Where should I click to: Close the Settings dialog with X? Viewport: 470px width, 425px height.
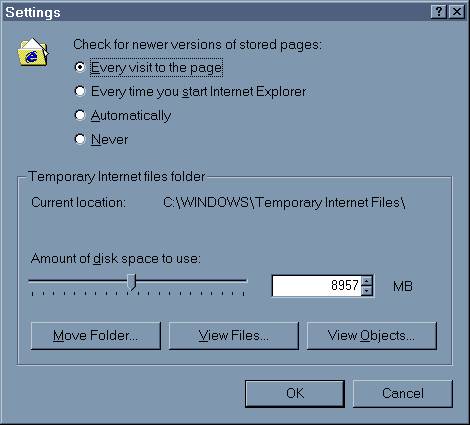point(457,12)
